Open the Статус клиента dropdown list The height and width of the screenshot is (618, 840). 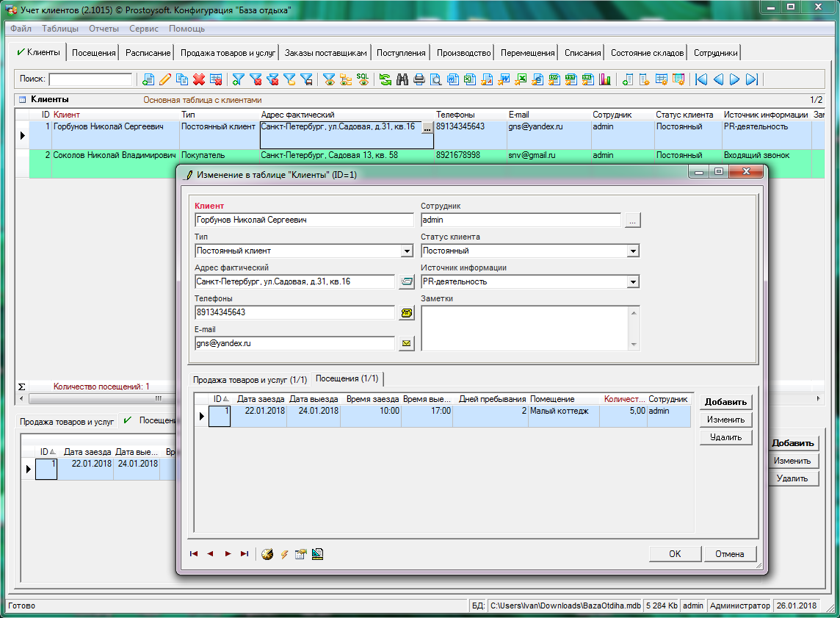tap(633, 251)
